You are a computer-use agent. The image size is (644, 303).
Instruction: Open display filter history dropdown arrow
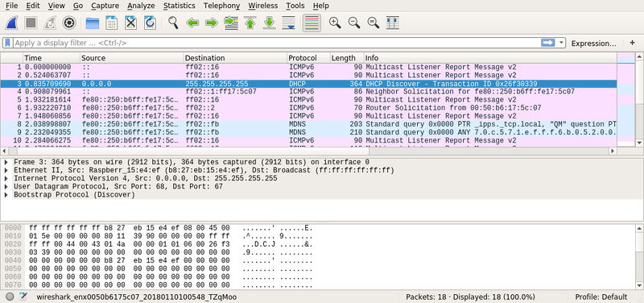coord(561,43)
